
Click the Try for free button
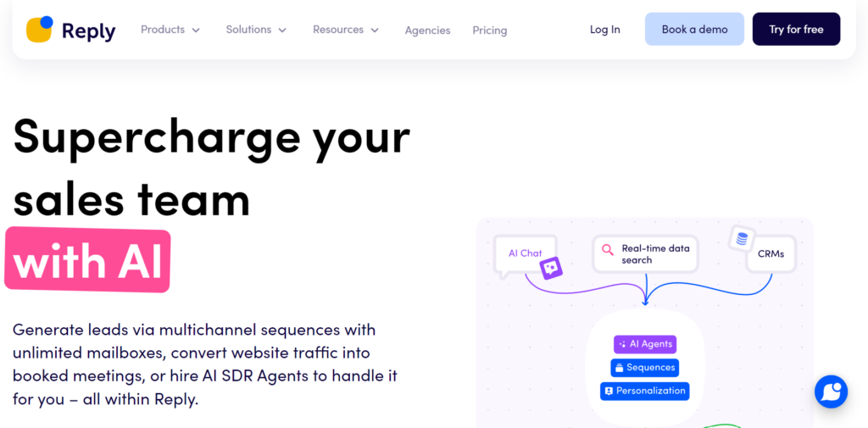point(796,30)
